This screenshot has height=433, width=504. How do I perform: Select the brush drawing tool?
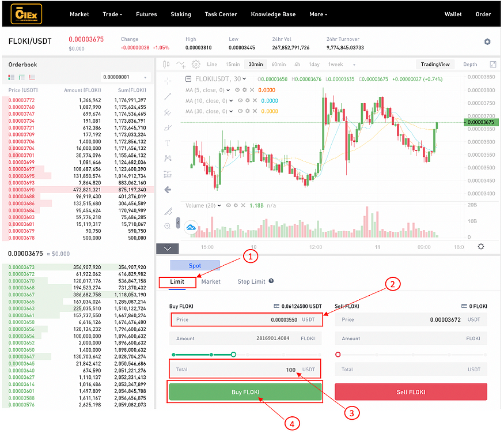click(168, 128)
